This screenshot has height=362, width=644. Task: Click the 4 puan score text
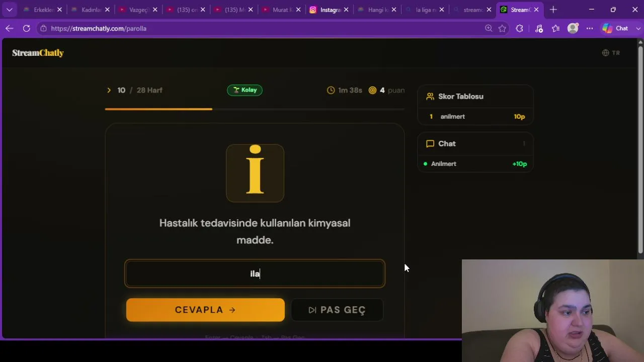coord(392,90)
